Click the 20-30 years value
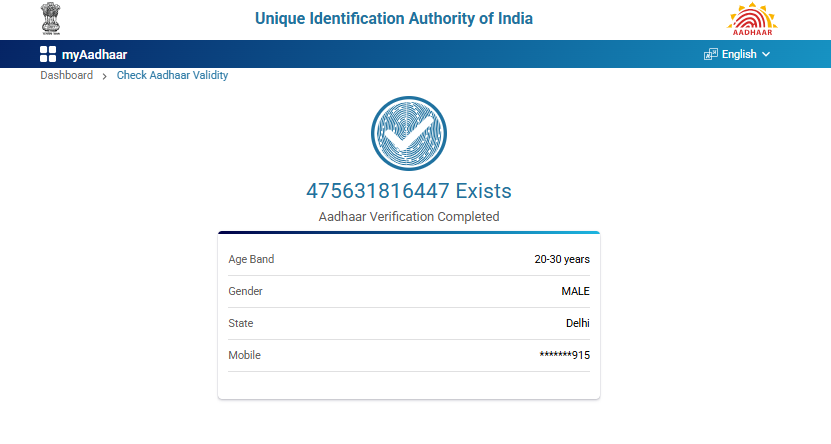 (561, 259)
